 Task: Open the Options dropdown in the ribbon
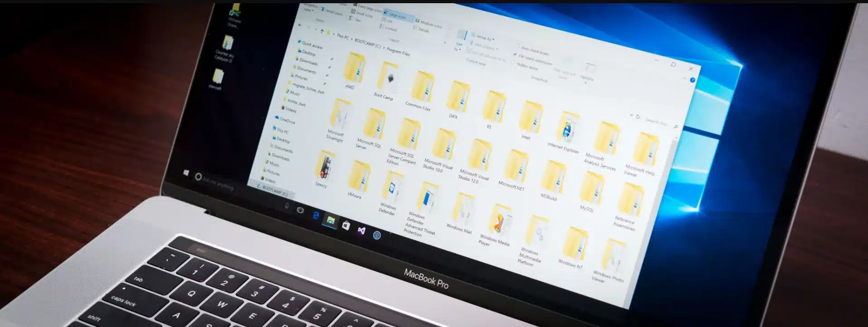click(x=587, y=78)
